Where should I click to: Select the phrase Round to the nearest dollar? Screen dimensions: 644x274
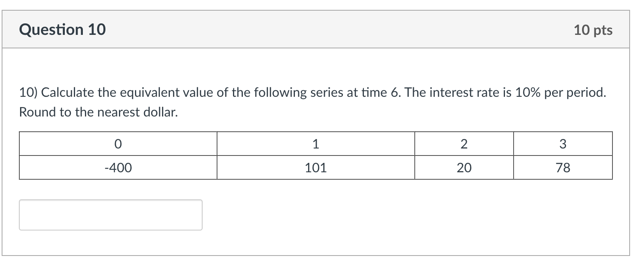tap(98, 112)
